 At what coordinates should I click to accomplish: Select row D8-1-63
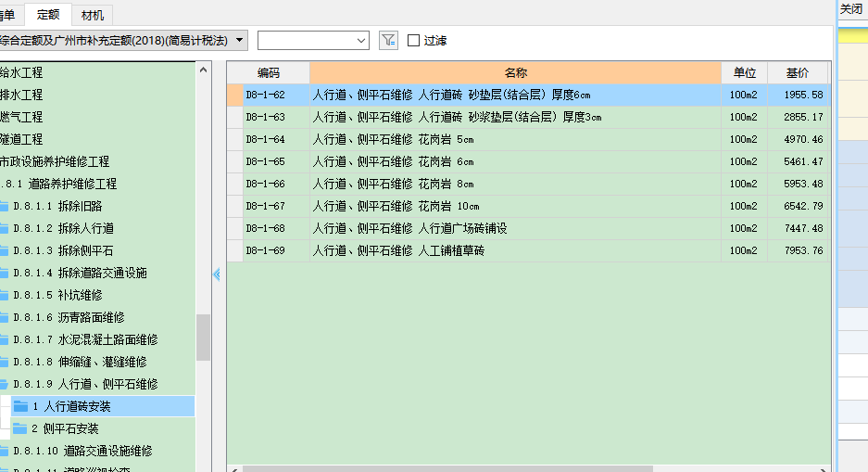pyautogui.click(x=529, y=117)
